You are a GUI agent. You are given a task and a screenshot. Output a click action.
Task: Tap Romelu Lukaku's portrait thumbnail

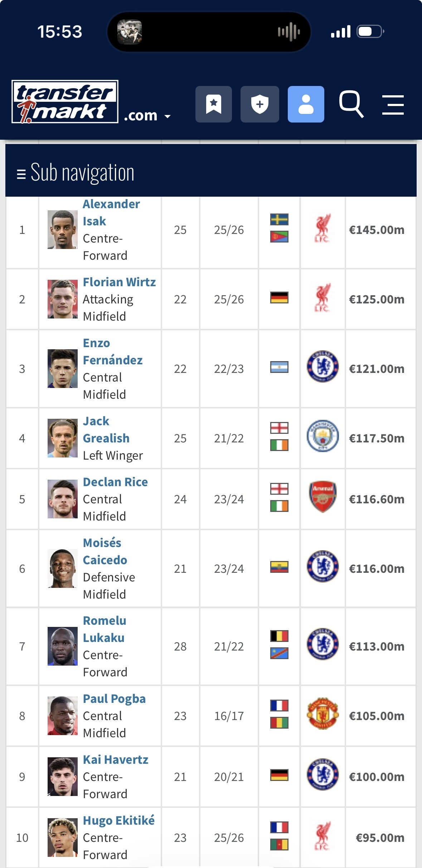pyautogui.click(x=63, y=646)
